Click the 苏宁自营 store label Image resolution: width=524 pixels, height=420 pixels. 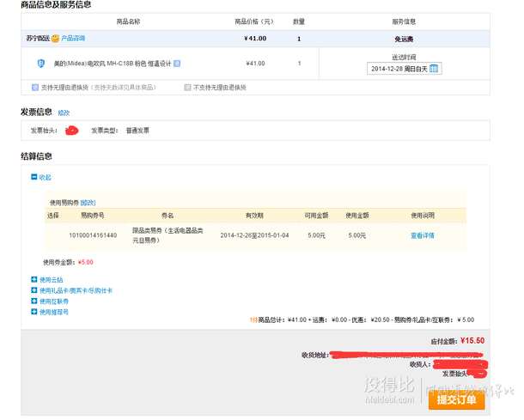click(x=37, y=39)
